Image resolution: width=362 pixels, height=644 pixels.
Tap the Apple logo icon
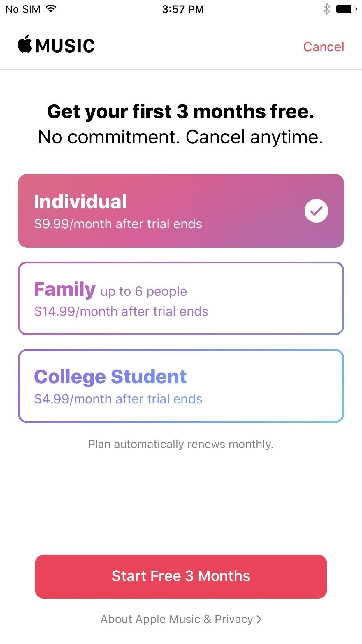coord(25,44)
